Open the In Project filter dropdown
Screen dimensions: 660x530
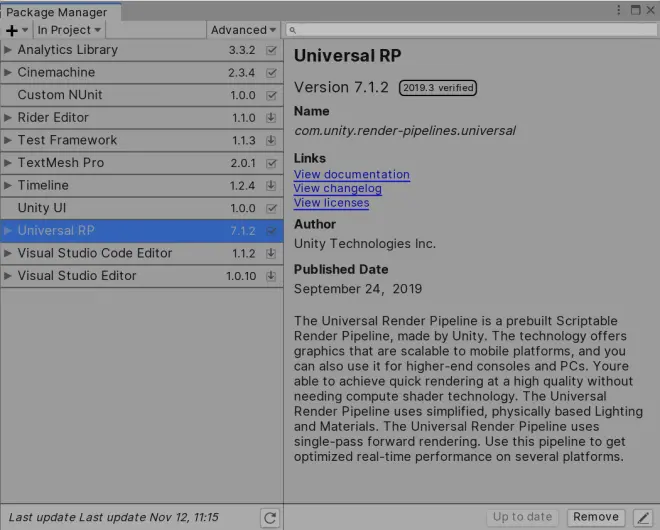coord(69,30)
